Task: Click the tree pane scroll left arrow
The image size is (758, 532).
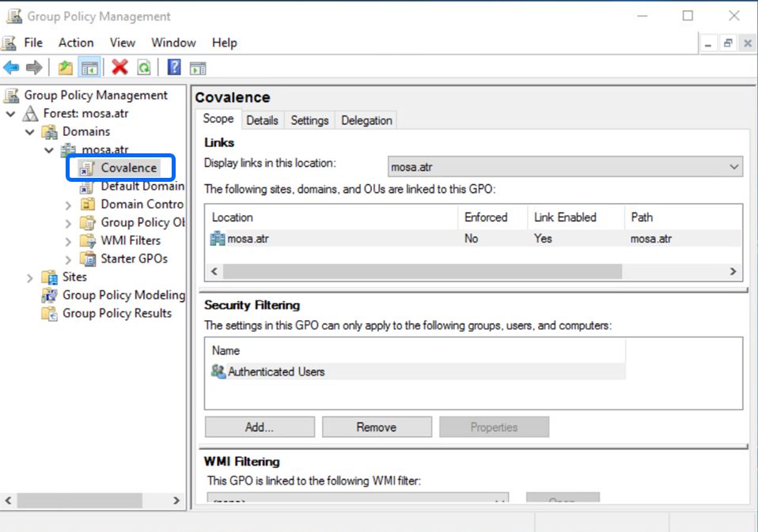Action: [9, 500]
